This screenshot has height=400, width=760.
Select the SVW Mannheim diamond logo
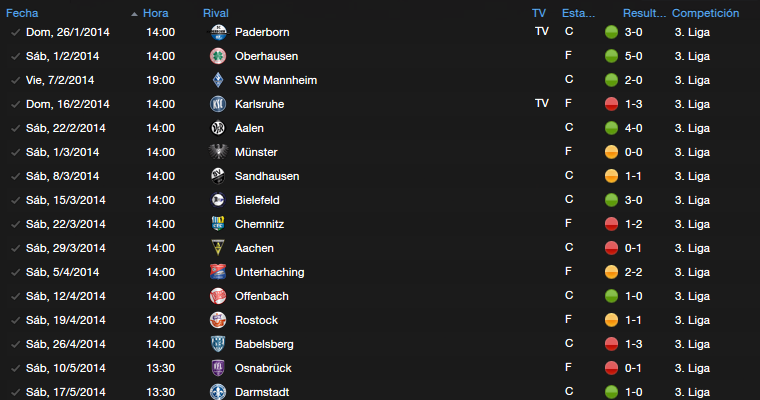(218, 80)
